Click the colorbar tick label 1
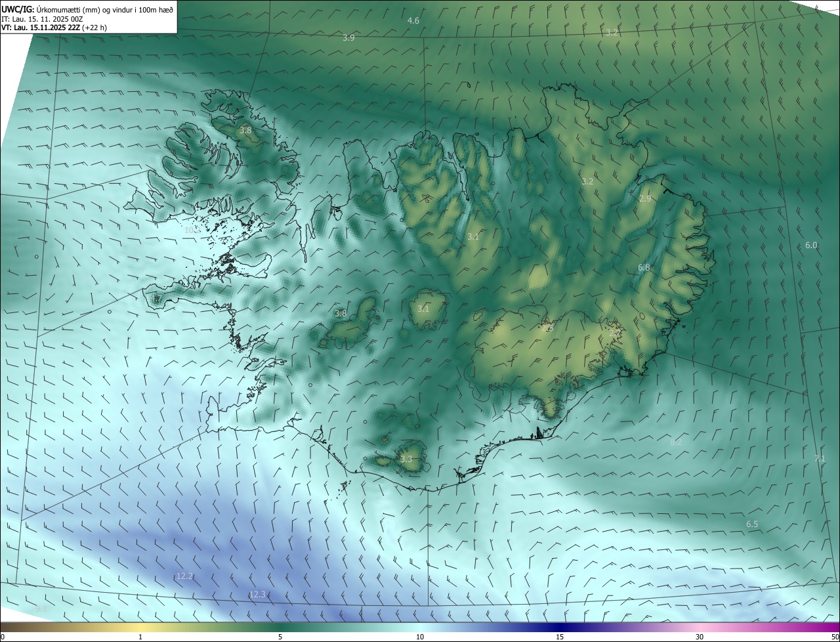Screen dimensions: 840x642 pyautogui.click(x=140, y=637)
